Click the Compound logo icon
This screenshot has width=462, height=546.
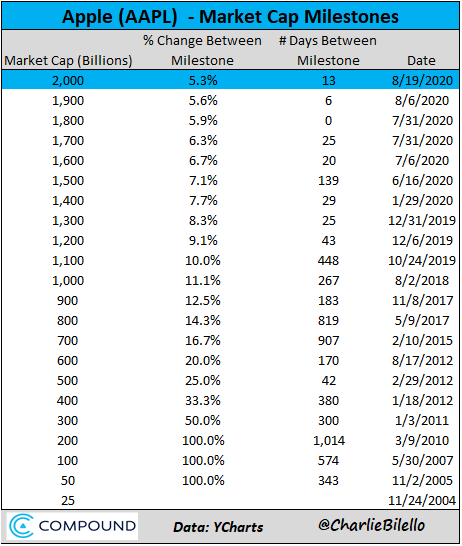tap(22, 526)
